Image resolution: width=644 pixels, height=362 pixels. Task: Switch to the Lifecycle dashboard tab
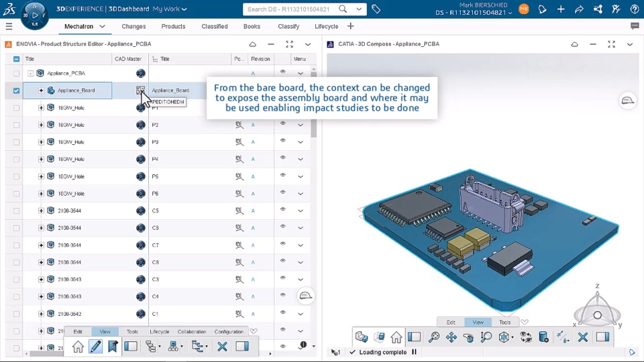[326, 26]
